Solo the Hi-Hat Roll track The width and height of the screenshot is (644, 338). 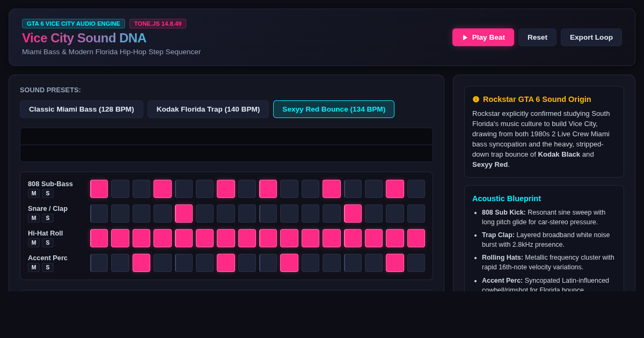(48, 243)
